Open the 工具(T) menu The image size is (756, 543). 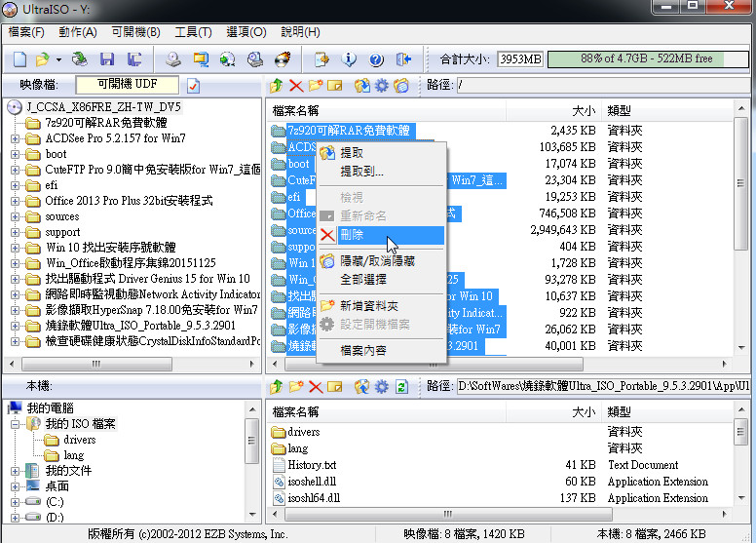pyautogui.click(x=193, y=32)
